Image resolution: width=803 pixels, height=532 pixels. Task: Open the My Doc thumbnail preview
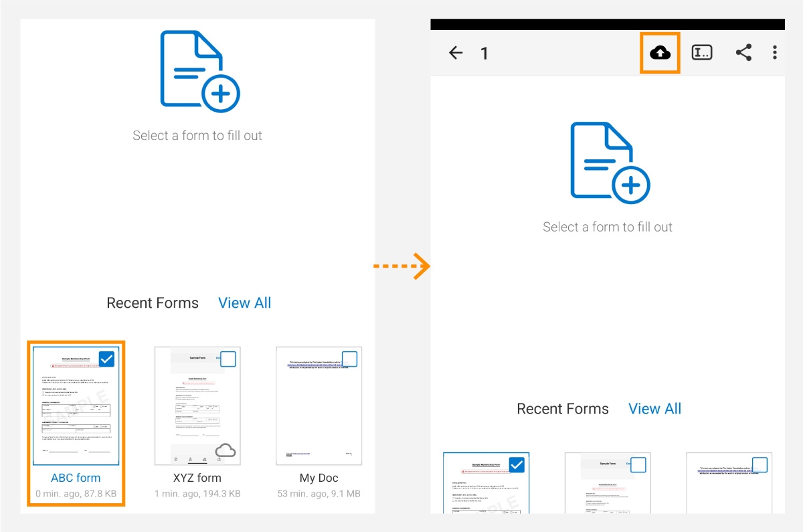[319, 405]
